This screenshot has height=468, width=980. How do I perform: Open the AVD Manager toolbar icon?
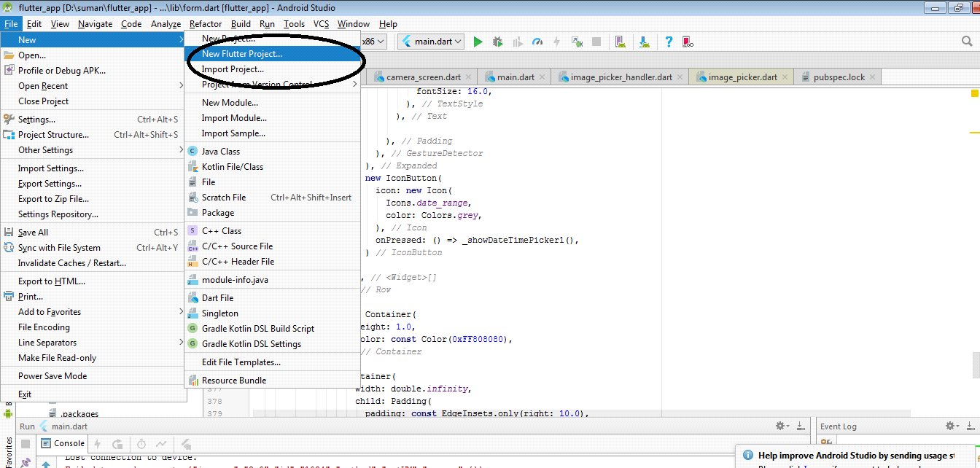[620, 42]
